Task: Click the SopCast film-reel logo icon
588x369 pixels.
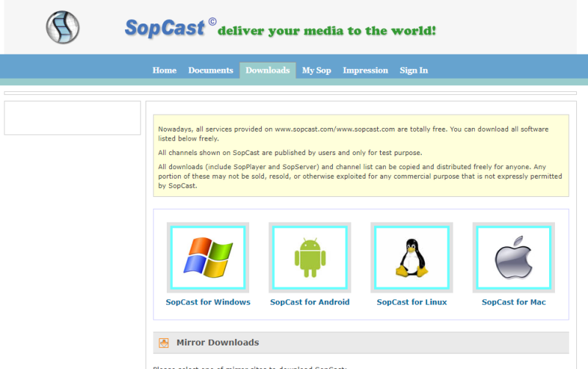Action: (x=62, y=27)
